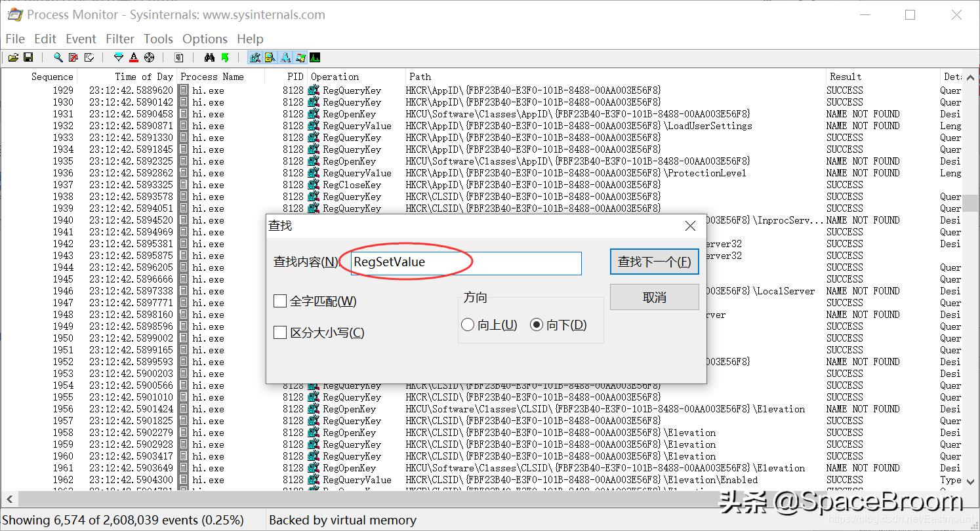This screenshot has width=980, height=531.
Task: Open the Event menu
Action: 81,39
